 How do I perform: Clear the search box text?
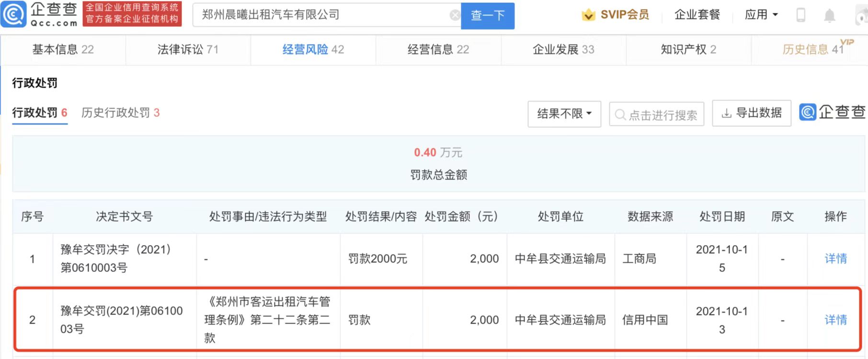pos(455,15)
